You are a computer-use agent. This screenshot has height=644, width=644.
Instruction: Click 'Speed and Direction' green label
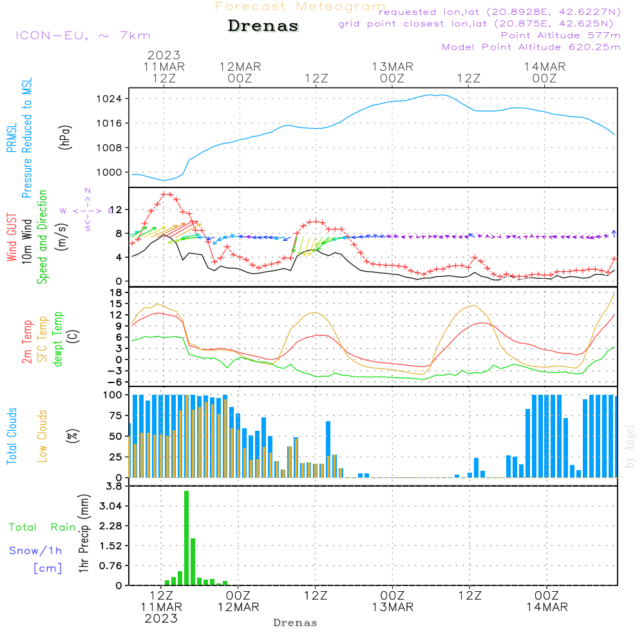click(x=42, y=237)
